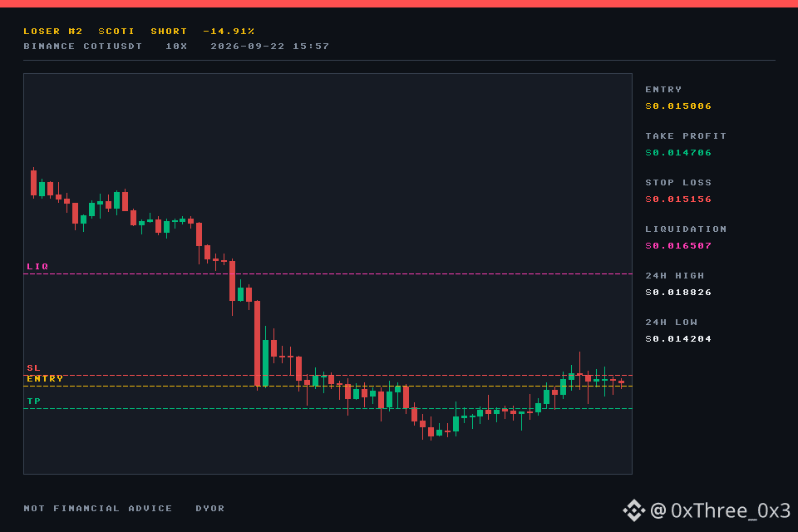Screen dimensions: 798x532
Task: Select the BINANCE COTIUSDT pair text
Action: coord(83,46)
